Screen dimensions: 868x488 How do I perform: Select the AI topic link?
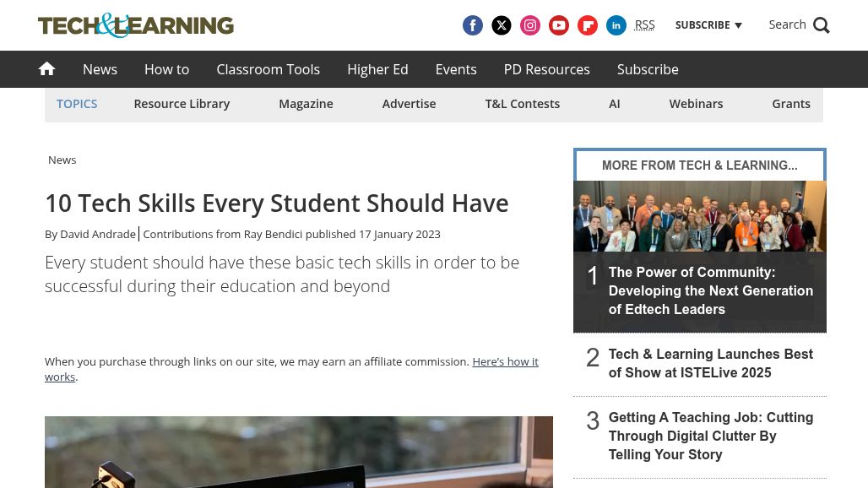pyautogui.click(x=615, y=104)
